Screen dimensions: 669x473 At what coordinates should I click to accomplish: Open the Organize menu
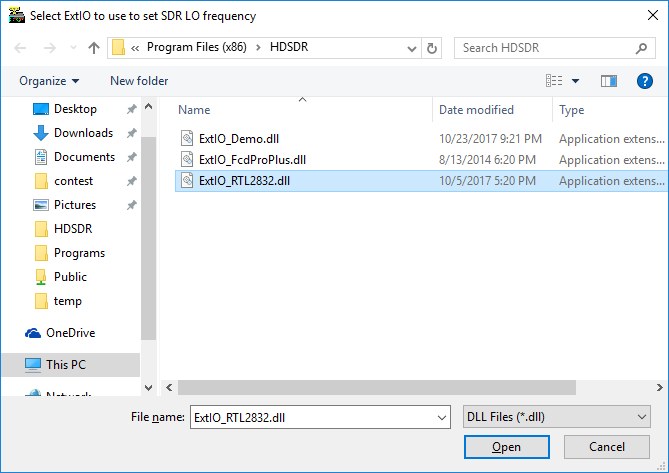[x=49, y=81]
